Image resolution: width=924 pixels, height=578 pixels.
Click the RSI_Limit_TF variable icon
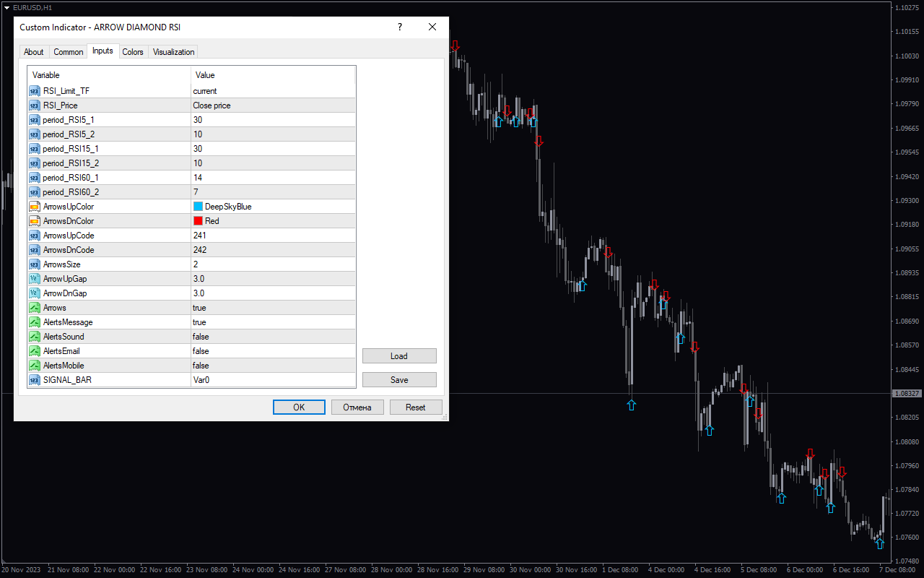click(34, 91)
